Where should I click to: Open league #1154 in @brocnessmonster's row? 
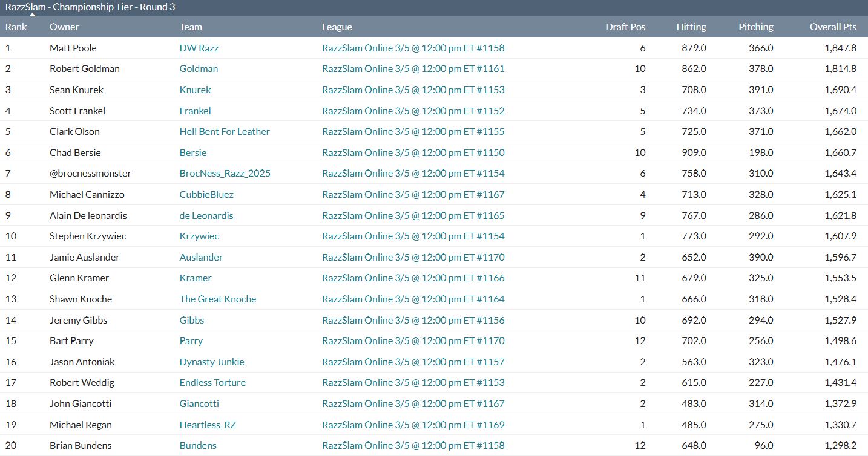(x=413, y=174)
